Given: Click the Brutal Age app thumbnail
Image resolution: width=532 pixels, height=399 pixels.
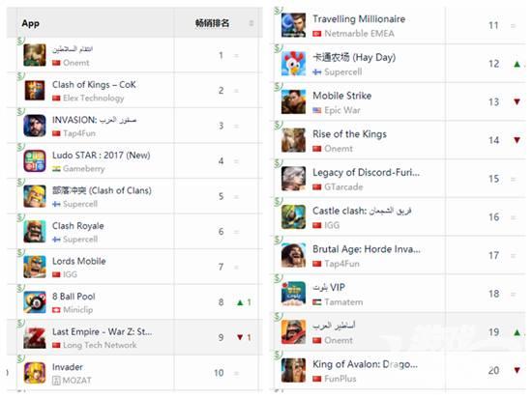Looking at the screenshot, I should pos(293,255).
